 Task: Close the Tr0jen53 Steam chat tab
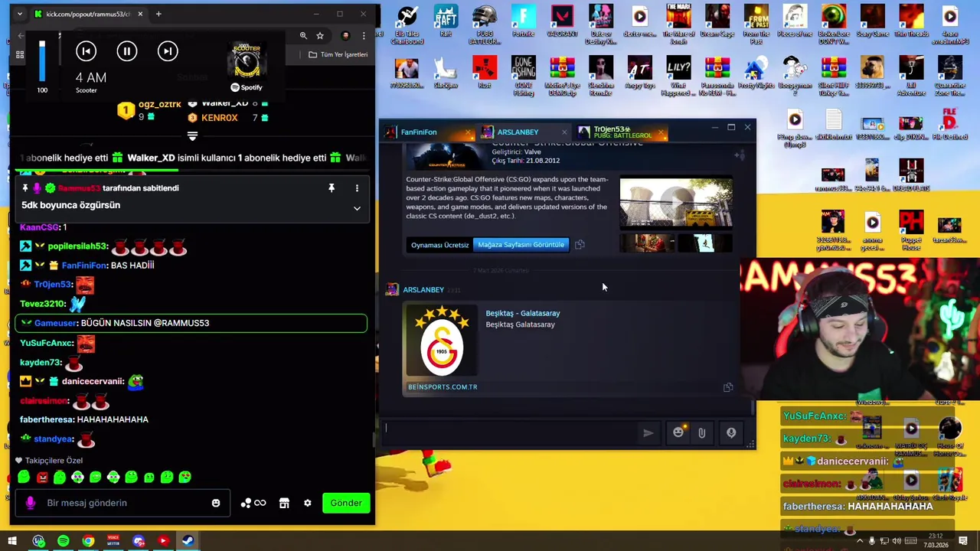pos(661,132)
